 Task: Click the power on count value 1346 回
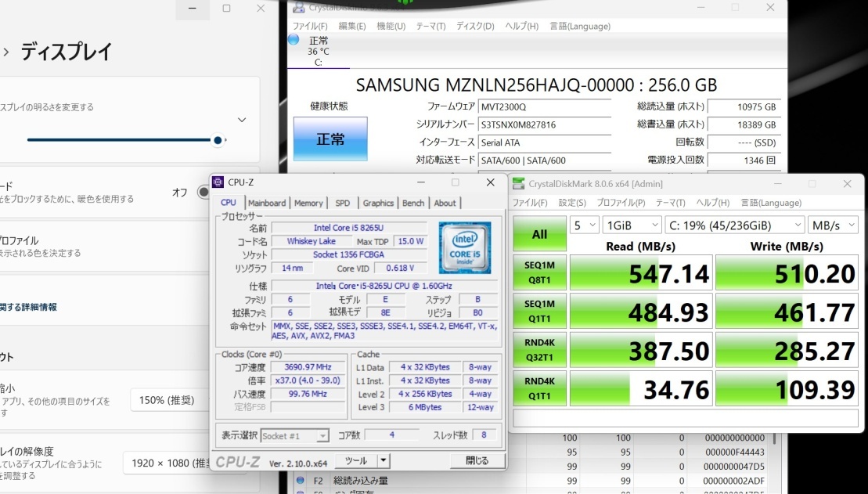tap(744, 160)
